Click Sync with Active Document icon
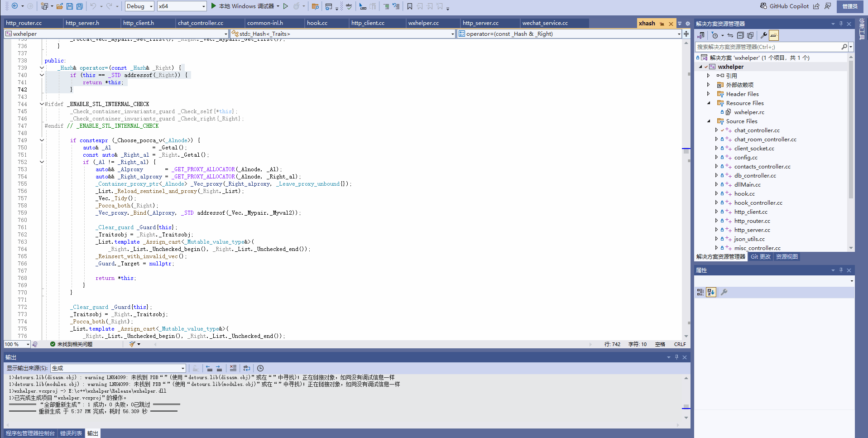Viewport: 868px width, 438px height. tap(730, 35)
